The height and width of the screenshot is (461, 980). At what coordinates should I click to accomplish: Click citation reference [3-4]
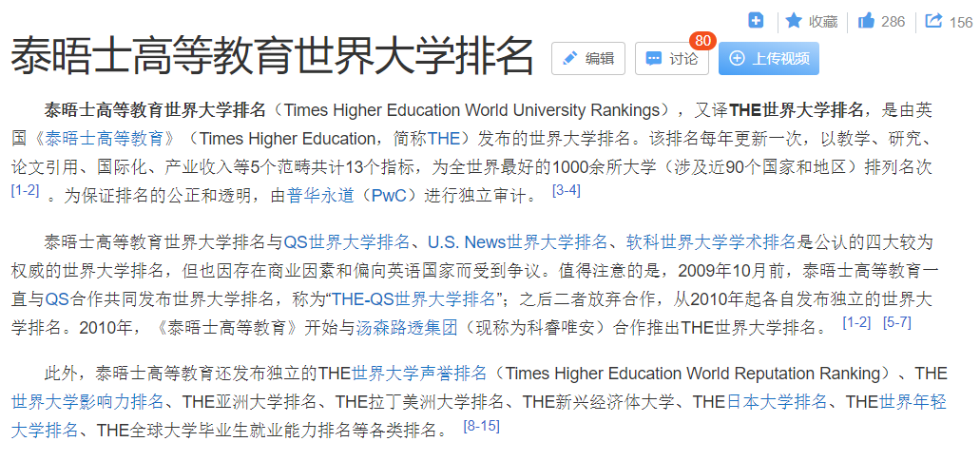pos(566,191)
